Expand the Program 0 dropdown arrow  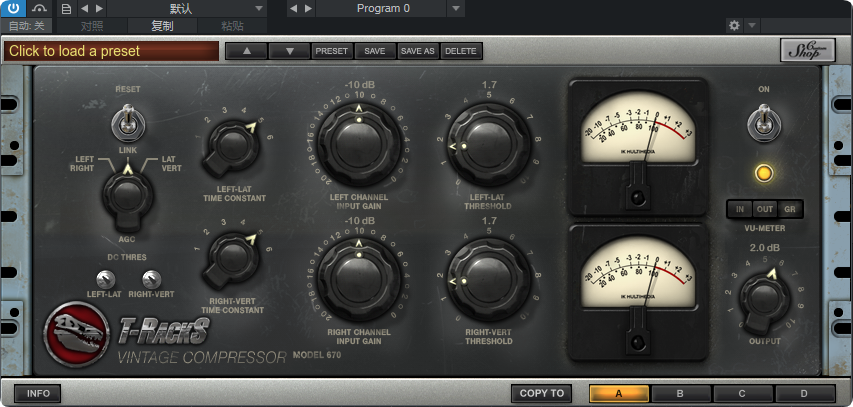pyautogui.click(x=455, y=8)
